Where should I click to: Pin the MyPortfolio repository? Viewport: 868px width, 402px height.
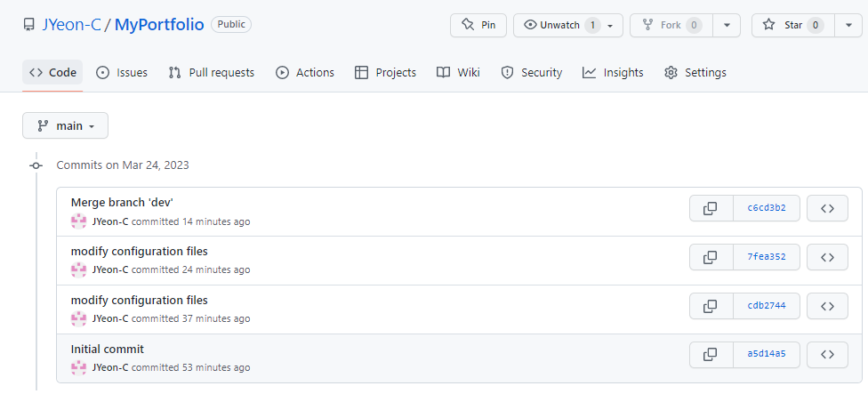pos(478,25)
